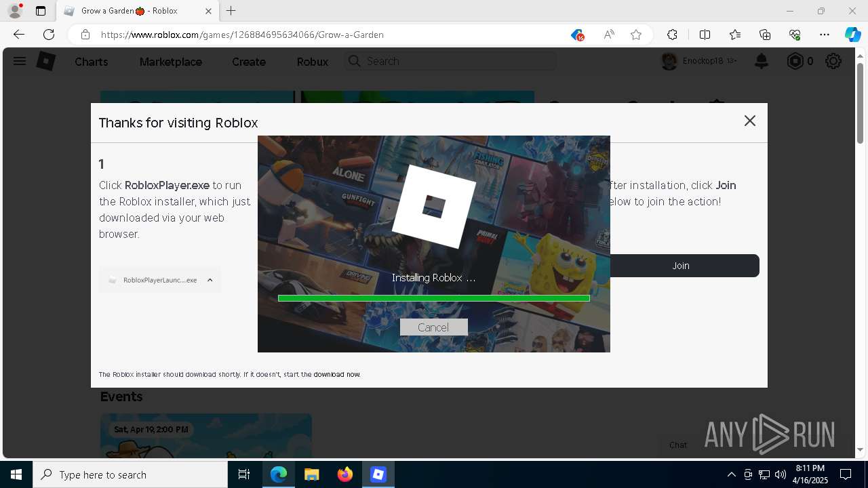Click the Installing Roblox progress bar
The width and height of the screenshot is (868, 488).
pos(434,298)
